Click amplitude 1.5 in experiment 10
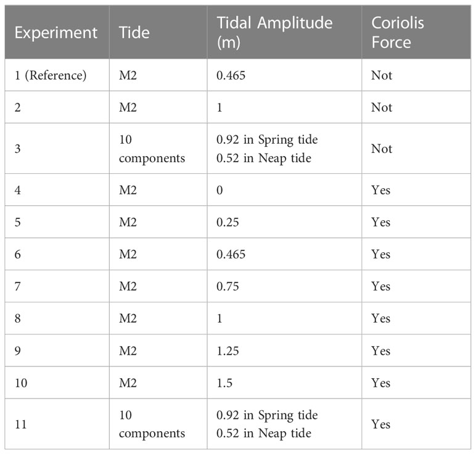The image size is (476, 454). click(x=224, y=383)
